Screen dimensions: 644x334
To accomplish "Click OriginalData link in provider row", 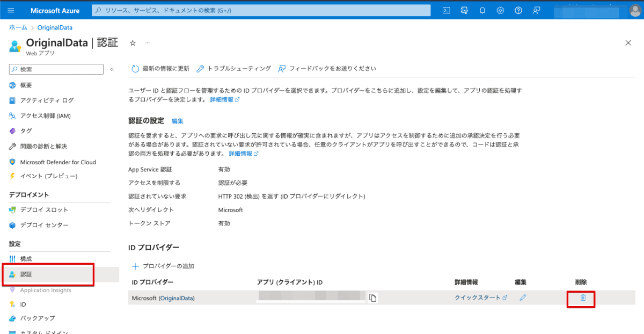I will (177, 298).
